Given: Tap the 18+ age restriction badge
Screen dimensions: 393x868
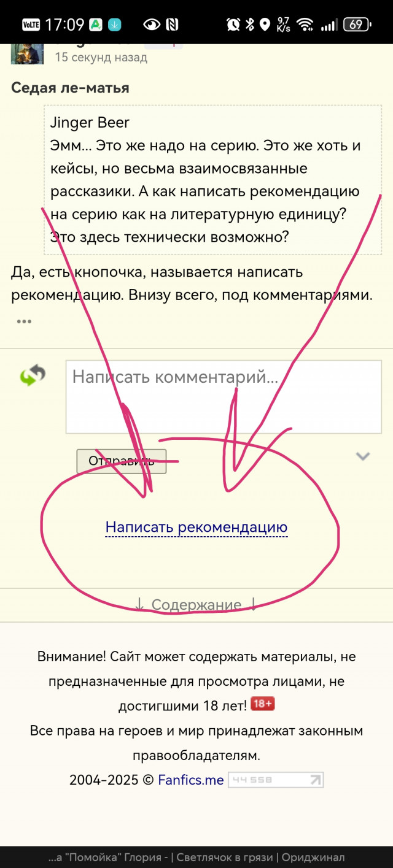Looking at the screenshot, I should (263, 704).
